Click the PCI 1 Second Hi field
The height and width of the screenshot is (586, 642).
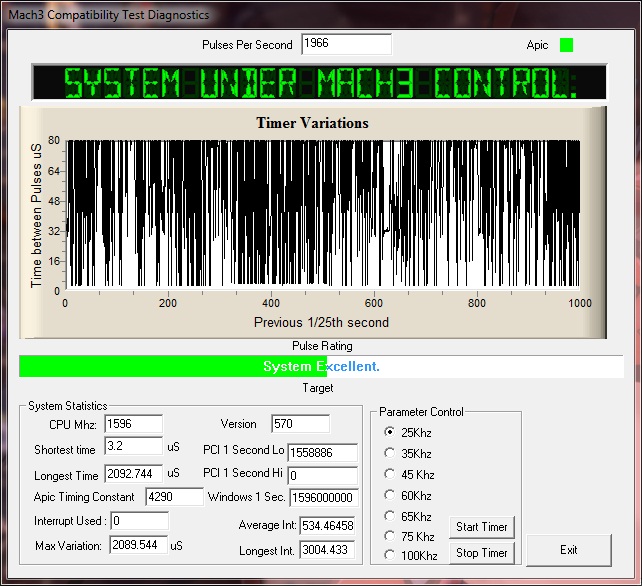pos(323,475)
